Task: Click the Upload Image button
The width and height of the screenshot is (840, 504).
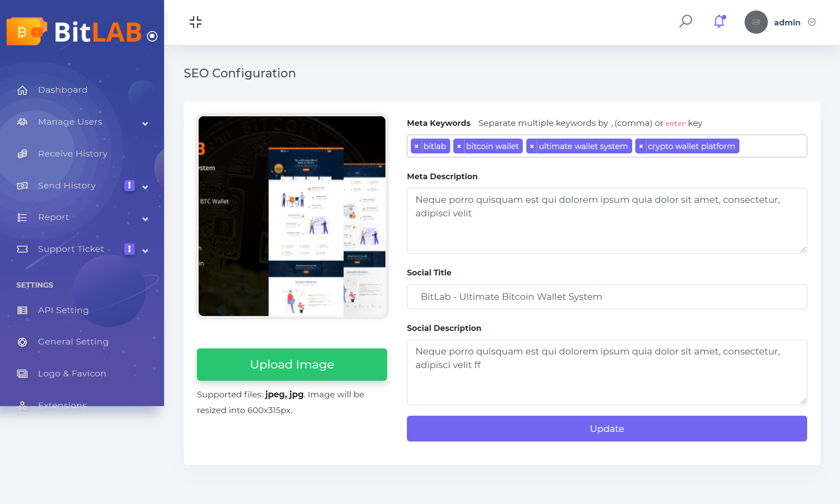Action: click(x=292, y=364)
